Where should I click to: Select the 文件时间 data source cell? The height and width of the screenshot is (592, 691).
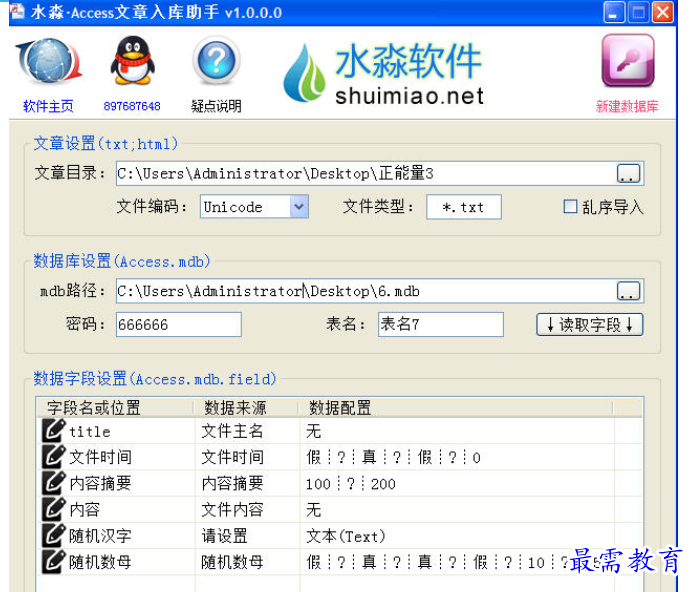(x=232, y=457)
